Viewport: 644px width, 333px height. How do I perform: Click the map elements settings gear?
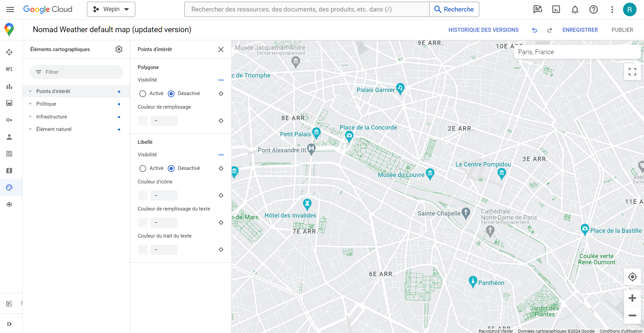(119, 49)
